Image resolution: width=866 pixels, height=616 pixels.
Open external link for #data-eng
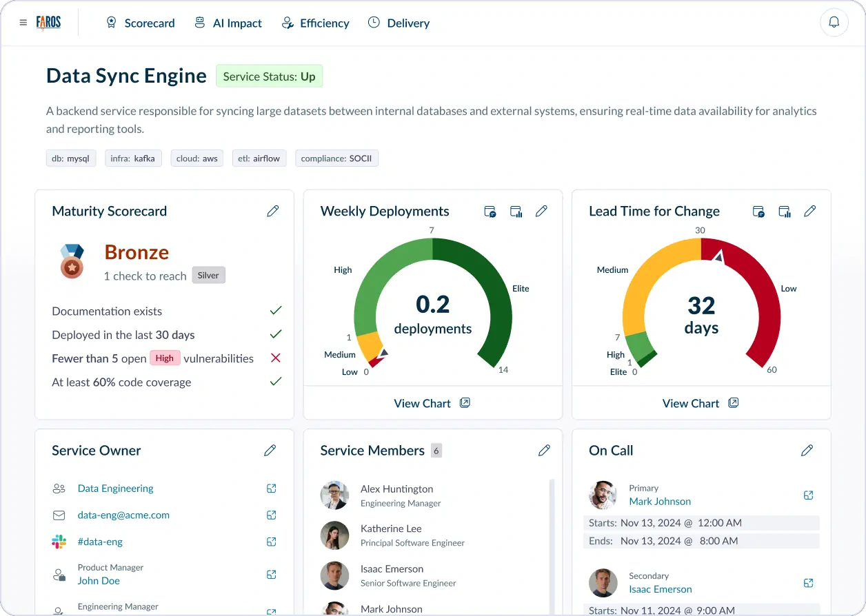(x=272, y=542)
